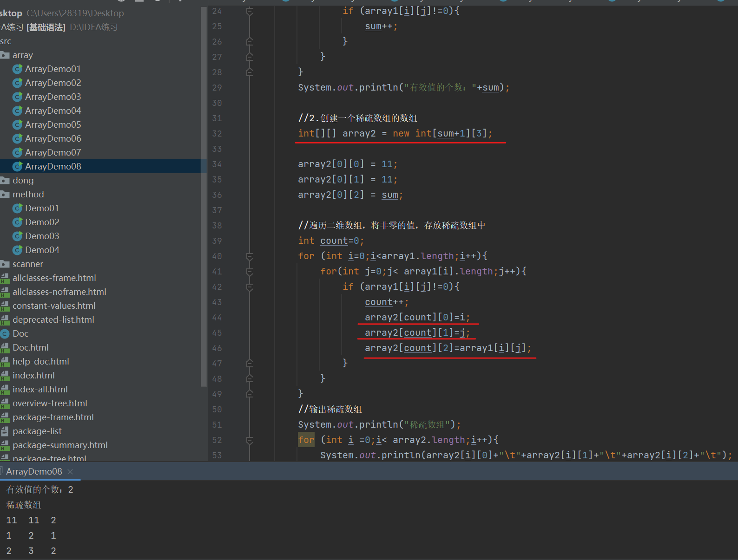Click the "//输出稀疏数组" comment
The height and width of the screenshot is (560, 738).
point(330,410)
